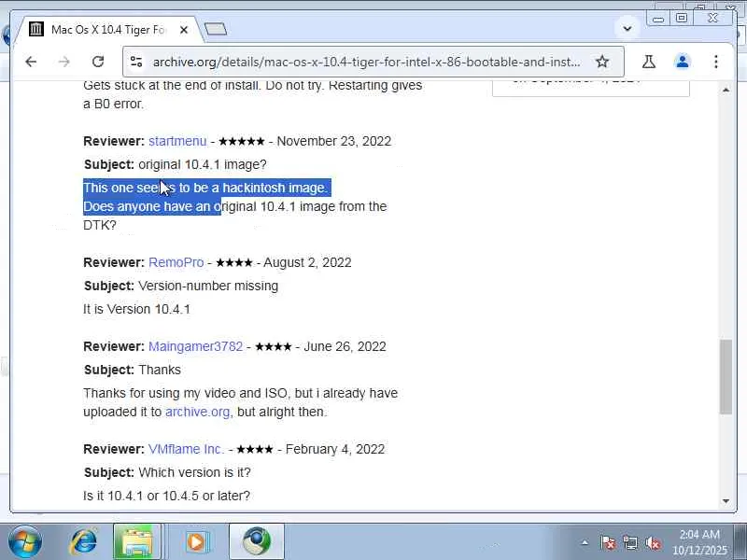Open Windows Media Player from the taskbar
The height and width of the screenshot is (560, 747).
tap(196, 542)
